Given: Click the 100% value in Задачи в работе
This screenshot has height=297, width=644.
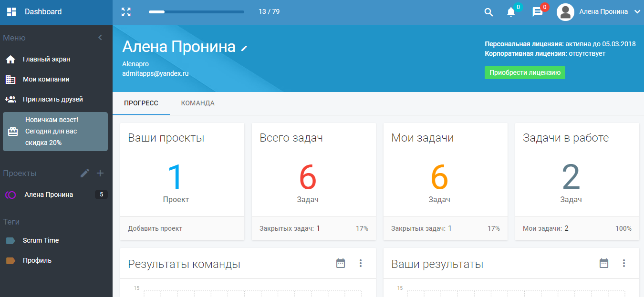Looking at the screenshot, I should (623, 228).
